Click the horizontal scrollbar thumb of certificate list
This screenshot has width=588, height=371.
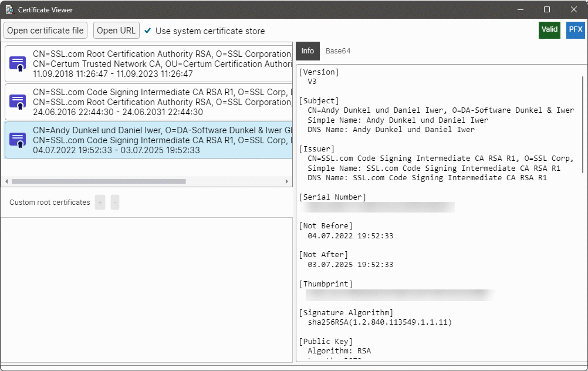point(99,181)
